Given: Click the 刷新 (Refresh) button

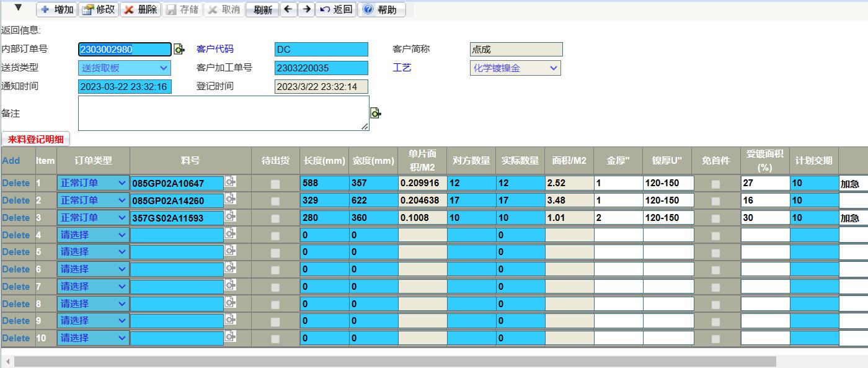Looking at the screenshot, I should [x=262, y=9].
